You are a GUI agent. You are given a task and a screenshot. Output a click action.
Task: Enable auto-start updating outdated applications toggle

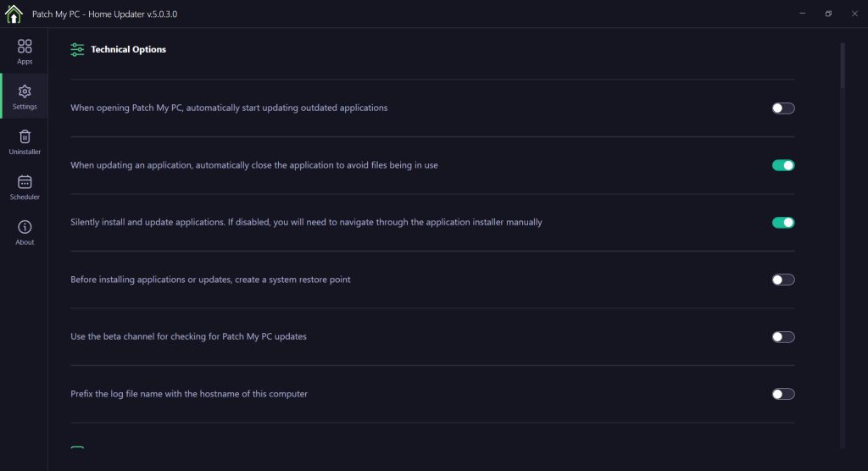tap(783, 108)
